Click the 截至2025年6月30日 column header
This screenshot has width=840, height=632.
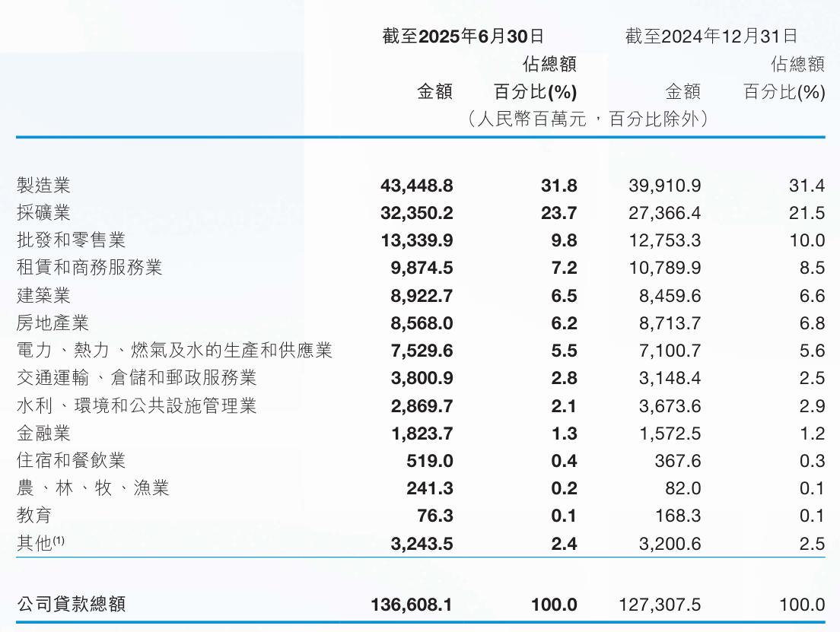pos(463,36)
